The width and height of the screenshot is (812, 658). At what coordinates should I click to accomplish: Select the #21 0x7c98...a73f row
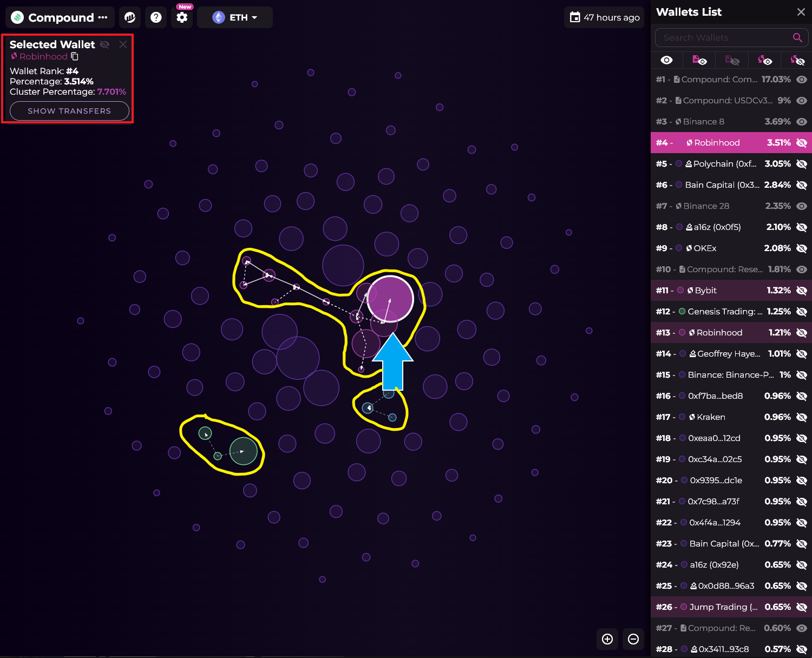pyautogui.click(x=731, y=502)
